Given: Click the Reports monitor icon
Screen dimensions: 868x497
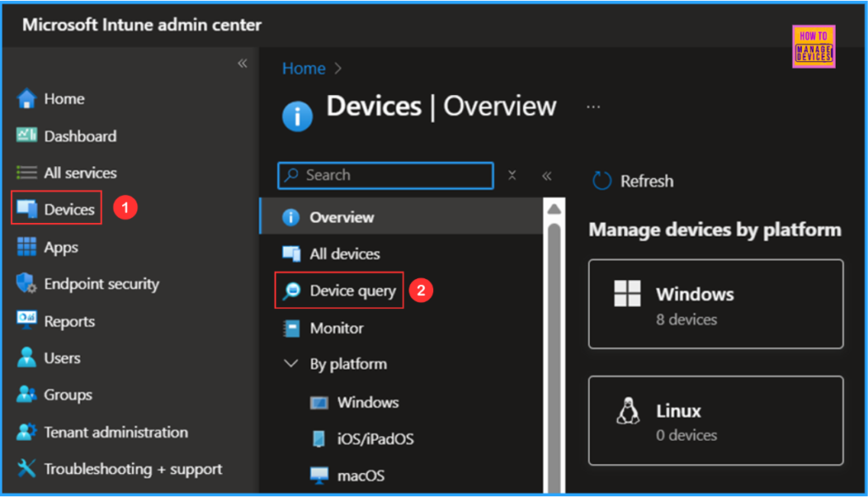Looking at the screenshot, I should (26, 321).
